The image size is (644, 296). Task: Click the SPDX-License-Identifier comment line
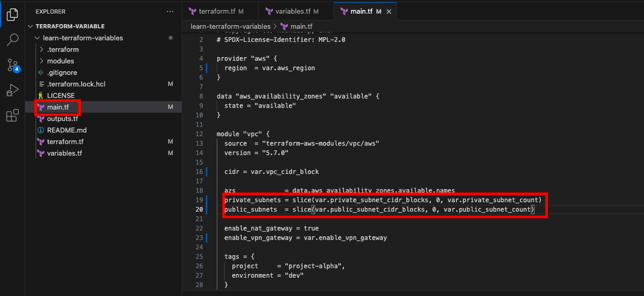281,40
